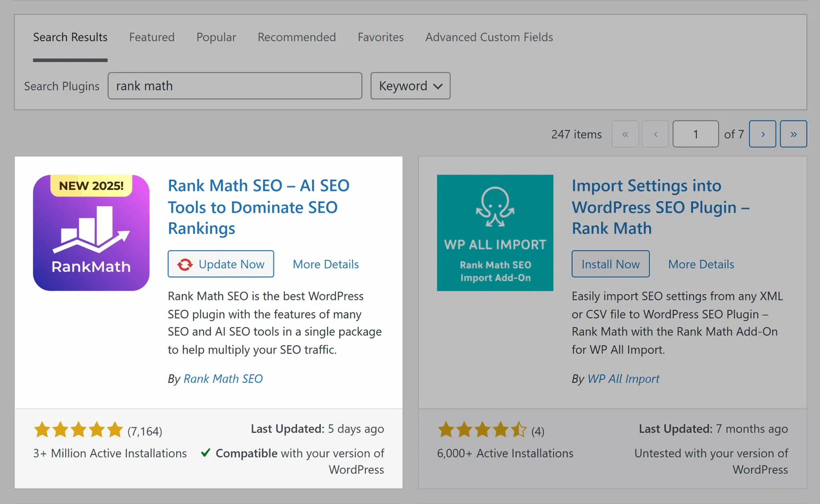Open the Recommended tab
Image resolution: width=820 pixels, height=504 pixels.
click(297, 37)
